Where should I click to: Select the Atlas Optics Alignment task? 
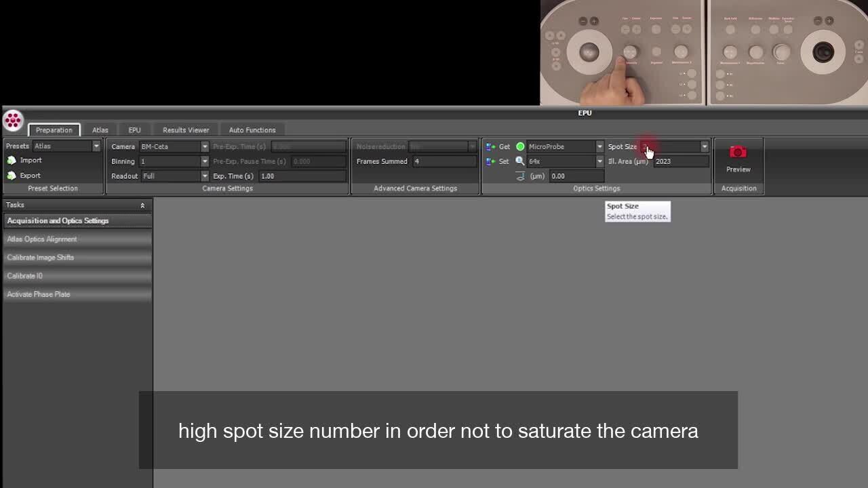click(42, 239)
